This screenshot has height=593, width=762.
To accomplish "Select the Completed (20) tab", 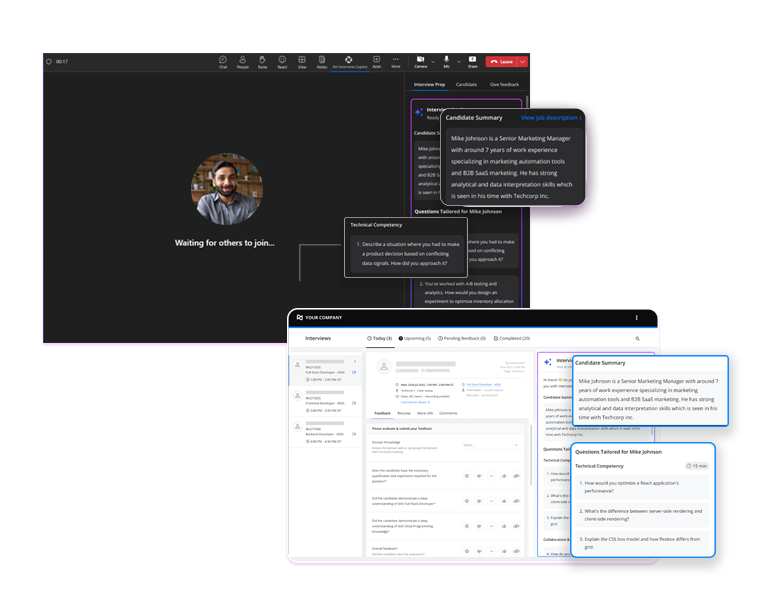I will (x=512, y=338).
